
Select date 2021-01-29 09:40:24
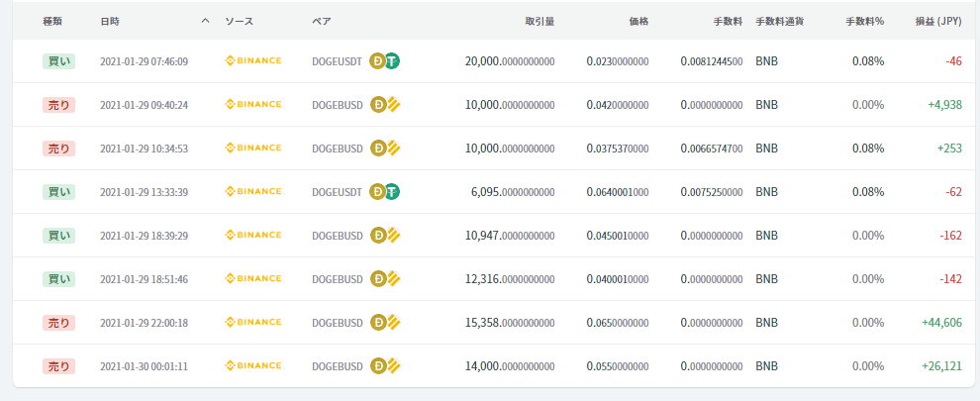[144, 105]
